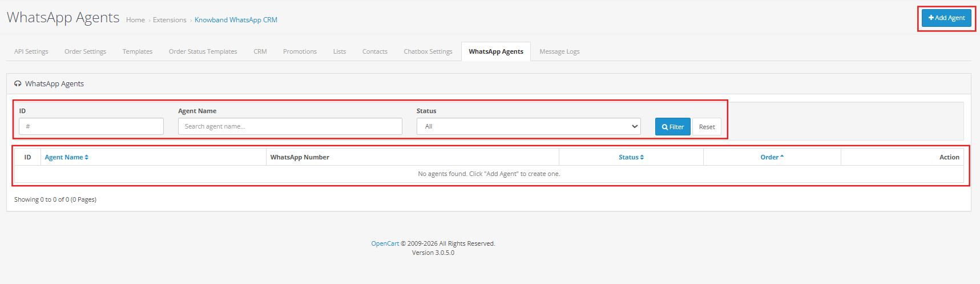The image size is (980, 284).
Task: Open the Contacts tab
Action: [x=375, y=51]
